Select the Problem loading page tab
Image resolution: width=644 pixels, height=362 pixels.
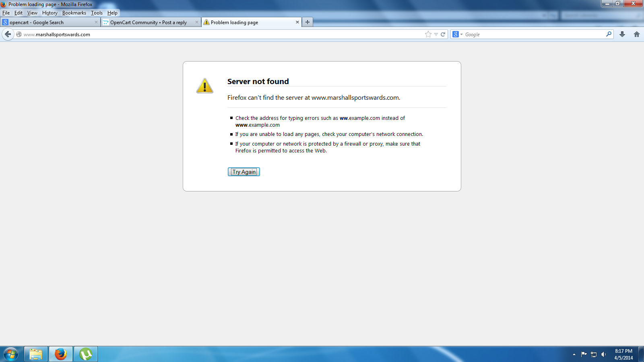[x=252, y=23]
